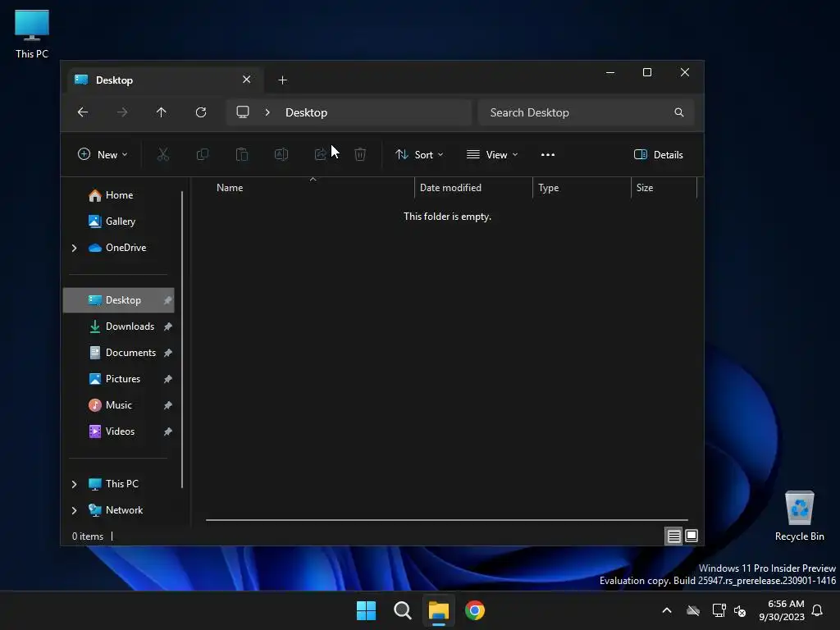Click the Copy icon in toolbar

coord(203,155)
